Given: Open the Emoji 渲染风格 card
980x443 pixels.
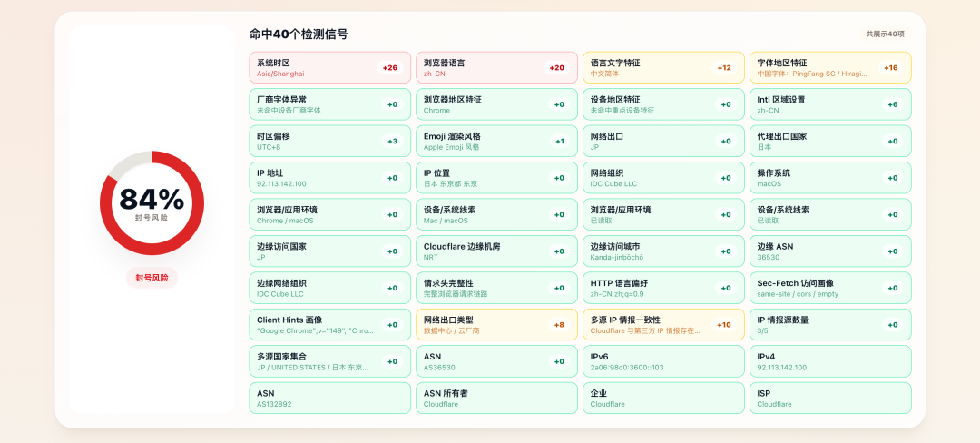Looking at the screenshot, I should point(497,142).
